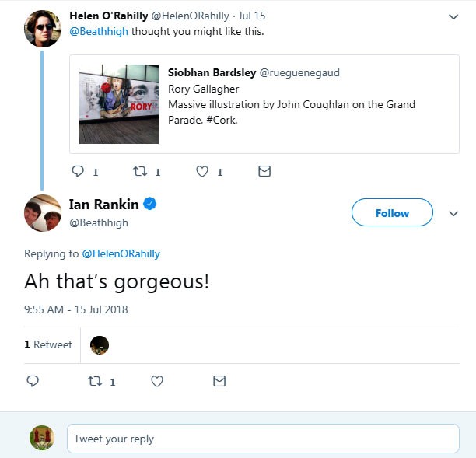
Task: Click the @Beathhigh mention in Helen's tweet
Action: click(99, 32)
